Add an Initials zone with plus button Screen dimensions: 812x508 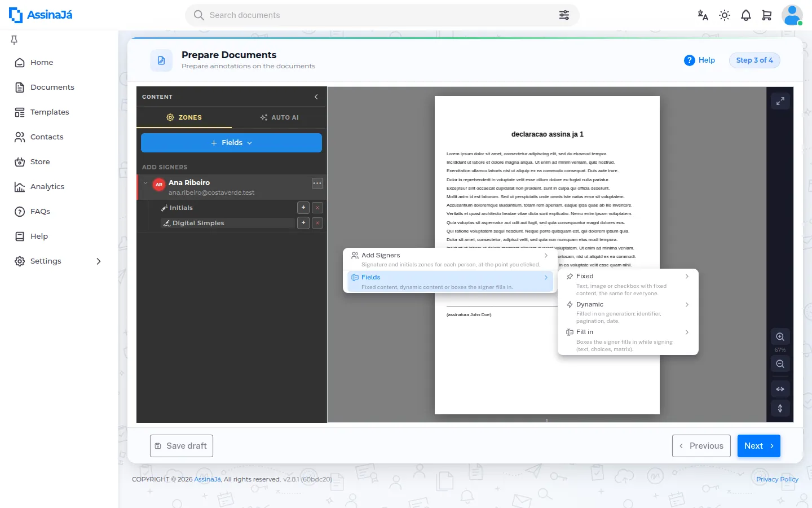[303, 208]
